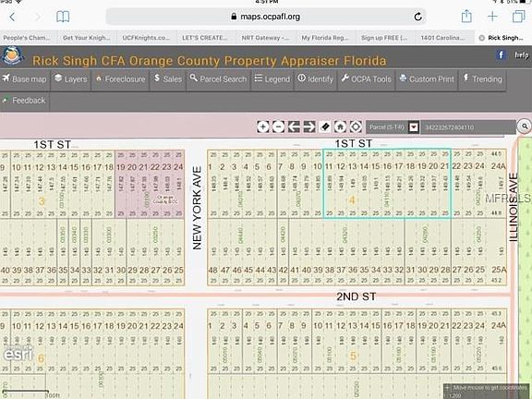Image resolution: width=532 pixels, height=399 pixels.
Task: Open the Facebook icon in header
Action: pos(501,55)
